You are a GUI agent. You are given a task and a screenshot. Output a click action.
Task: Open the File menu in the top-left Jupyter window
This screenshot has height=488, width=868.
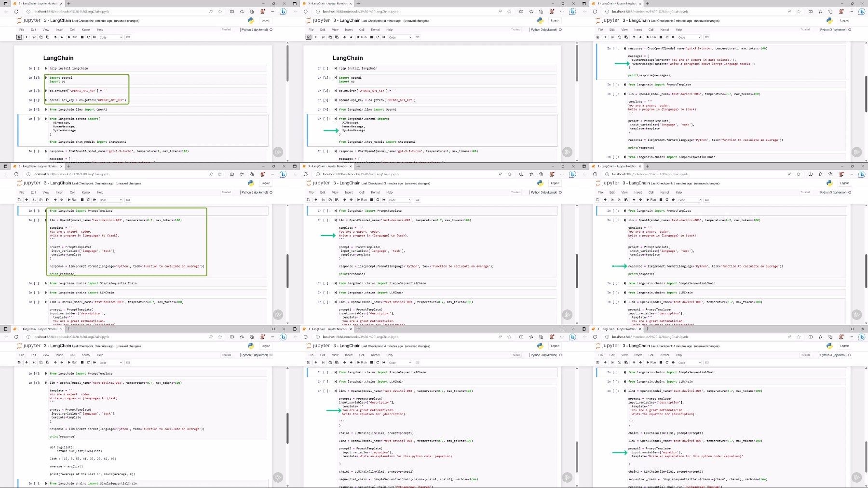pos(22,30)
